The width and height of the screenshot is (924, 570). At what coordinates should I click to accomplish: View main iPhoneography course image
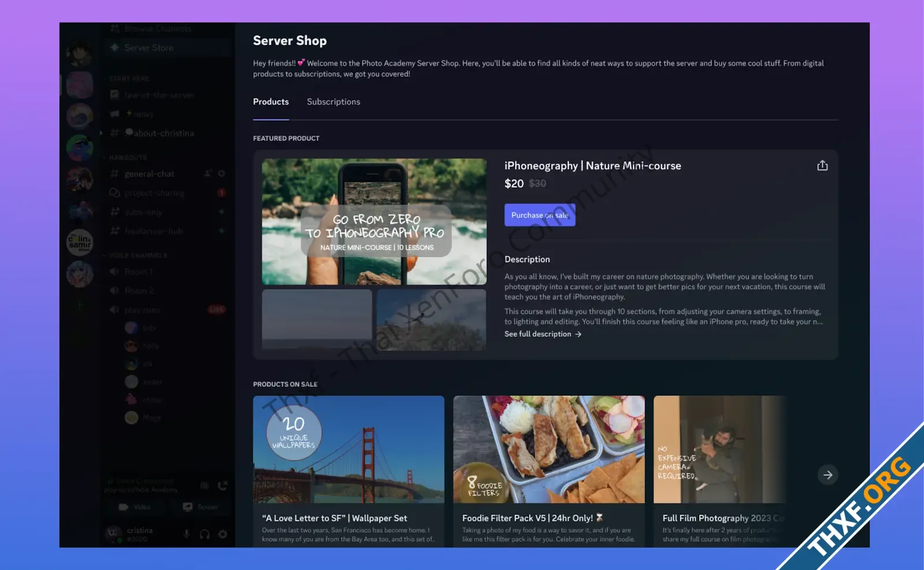[374, 222]
